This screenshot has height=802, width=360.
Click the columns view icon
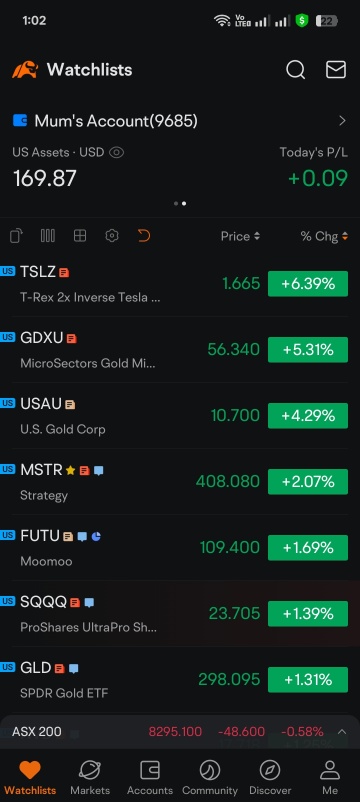point(48,236)
